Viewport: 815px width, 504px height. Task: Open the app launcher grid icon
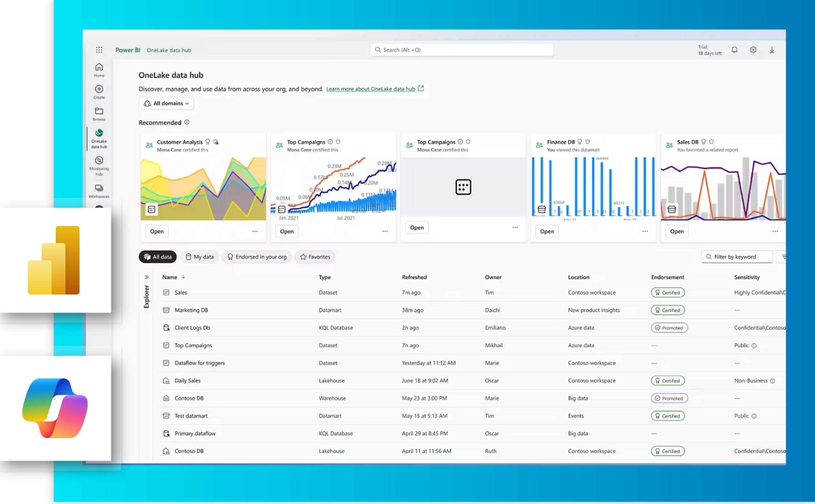coord(99,50)
